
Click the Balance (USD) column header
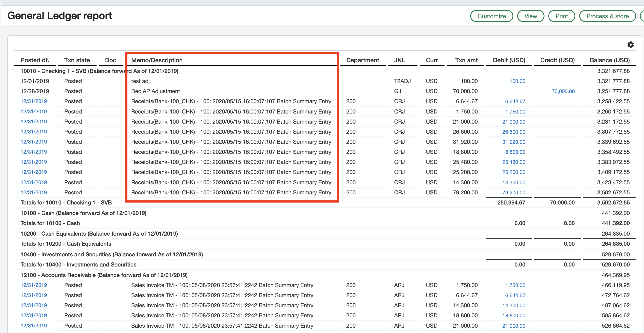[609, 60]
